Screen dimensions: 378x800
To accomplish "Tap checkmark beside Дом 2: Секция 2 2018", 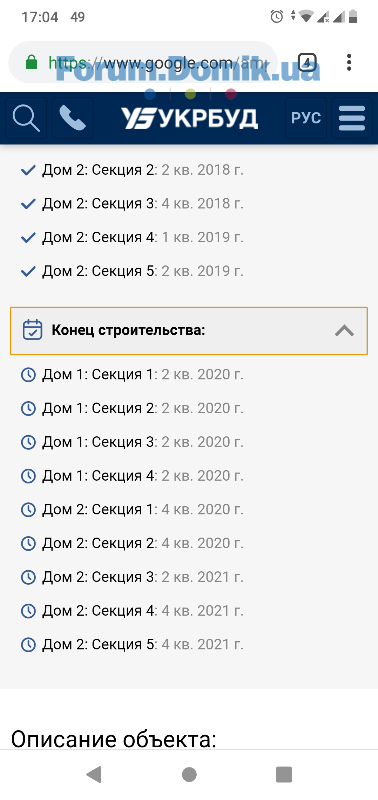I will (x=28, y=170).
